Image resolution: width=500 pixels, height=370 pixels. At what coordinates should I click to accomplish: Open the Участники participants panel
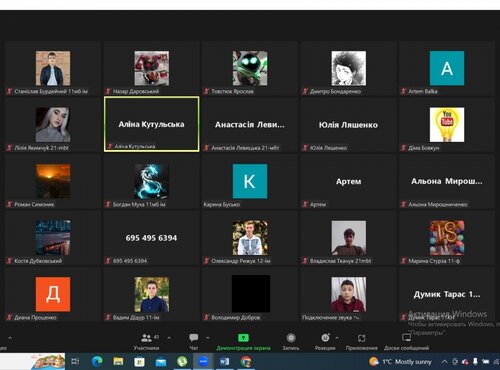tap(147, 341)
